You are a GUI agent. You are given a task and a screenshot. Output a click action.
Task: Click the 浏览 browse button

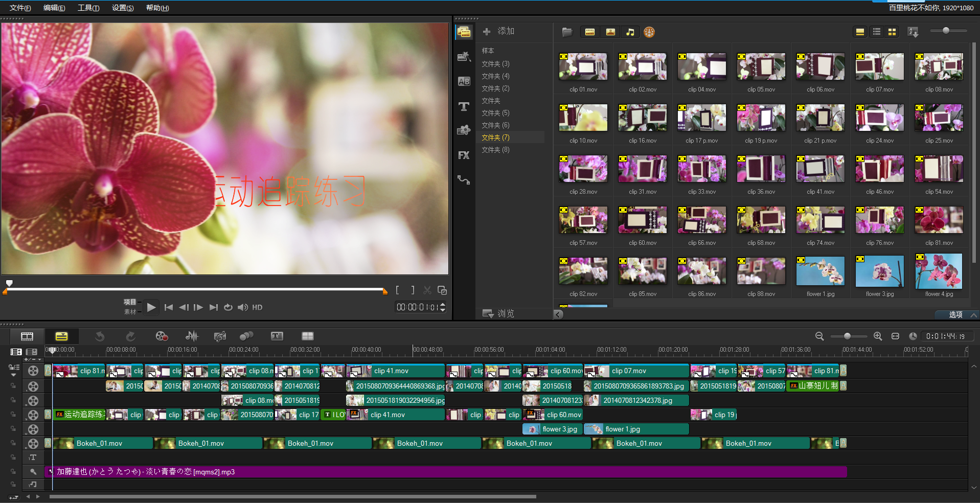(x=498, y=313)
